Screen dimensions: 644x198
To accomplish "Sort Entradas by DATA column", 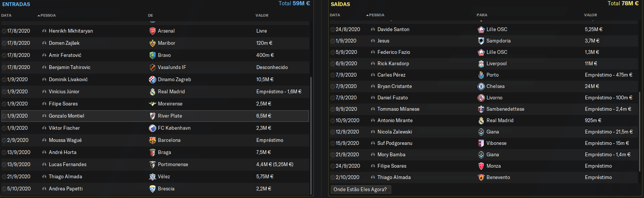I will (6, 16).
